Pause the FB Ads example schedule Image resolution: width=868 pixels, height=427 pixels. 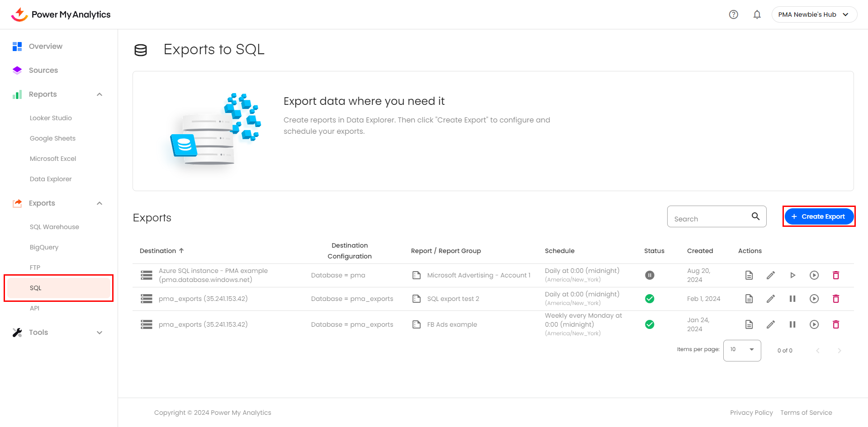tap(792, 324)
